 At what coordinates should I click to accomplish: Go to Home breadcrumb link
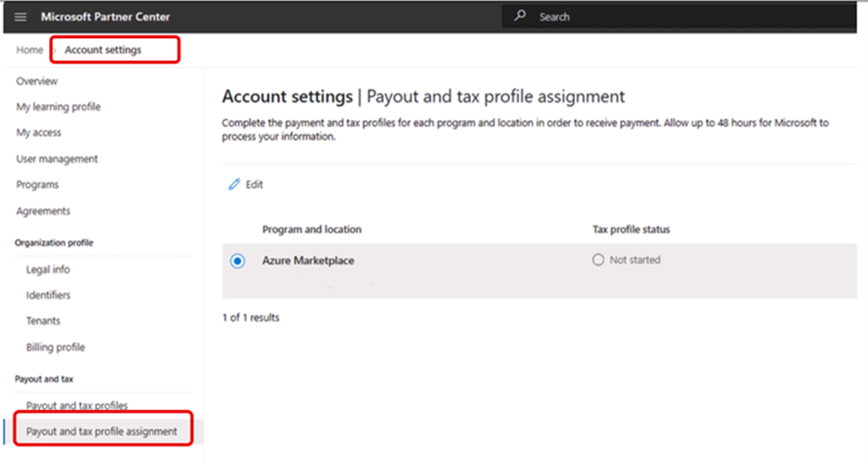[x=29, y=50]
